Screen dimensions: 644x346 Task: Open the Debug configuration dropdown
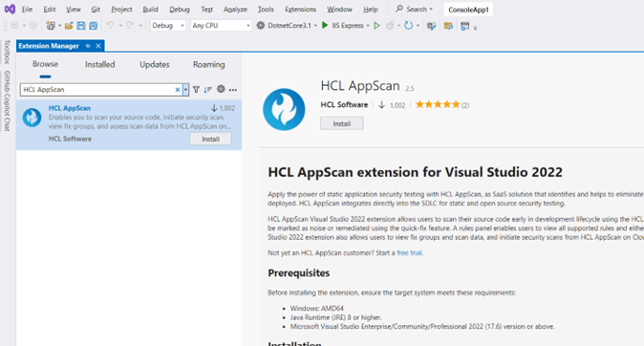pyautogui.click(x=168, y=26)
